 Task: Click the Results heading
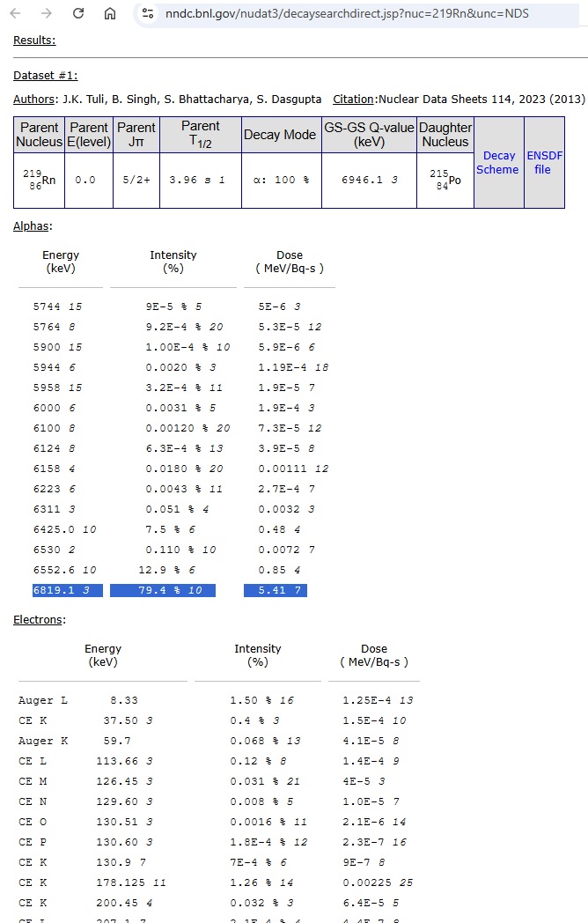click(x=34, y=40)
